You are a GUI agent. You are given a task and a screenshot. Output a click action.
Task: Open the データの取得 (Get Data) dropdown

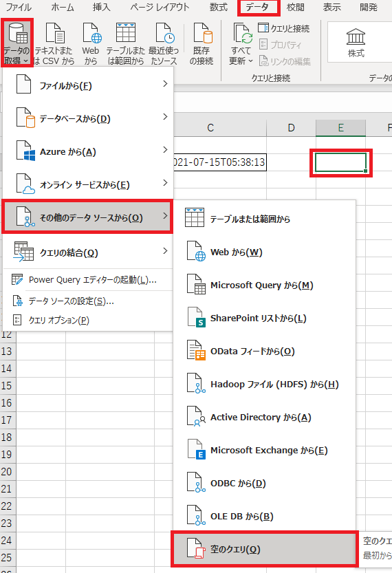coord(17,43)
